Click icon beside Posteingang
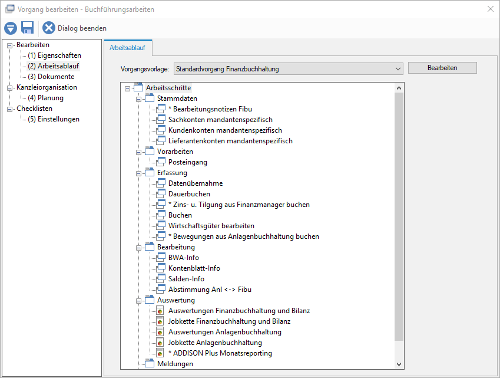This screenshot has width=500, height=378. [x=161, y=162]
